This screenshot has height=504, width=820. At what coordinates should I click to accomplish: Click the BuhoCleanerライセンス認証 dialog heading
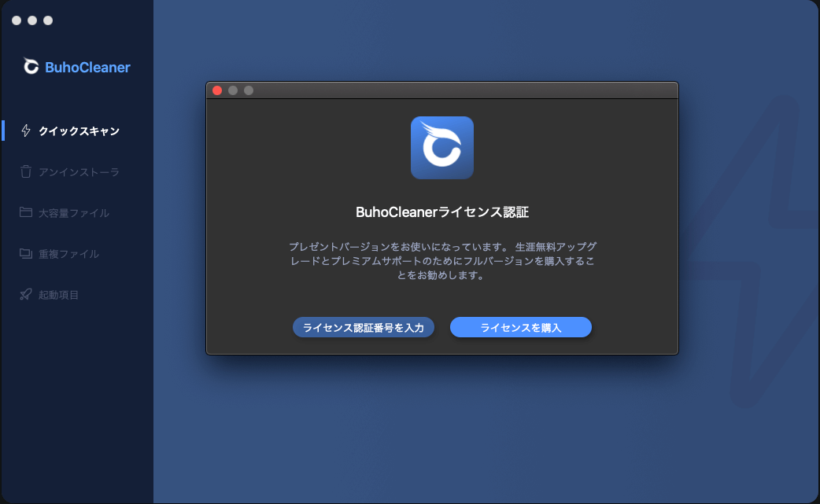442,212
